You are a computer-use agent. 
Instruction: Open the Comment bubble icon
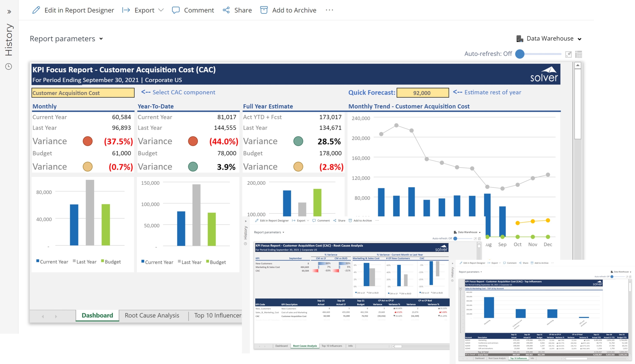coord(176,10)
